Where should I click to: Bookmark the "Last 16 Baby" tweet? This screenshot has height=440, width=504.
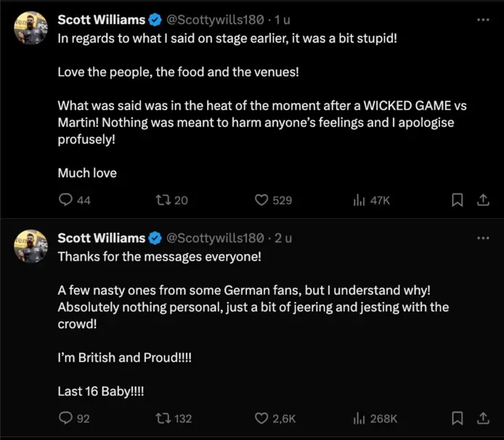pyautogui.click(x=457, y=418)
